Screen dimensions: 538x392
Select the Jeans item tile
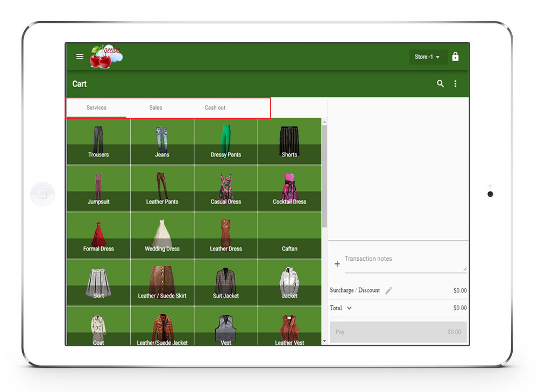(x=162, y=141)
